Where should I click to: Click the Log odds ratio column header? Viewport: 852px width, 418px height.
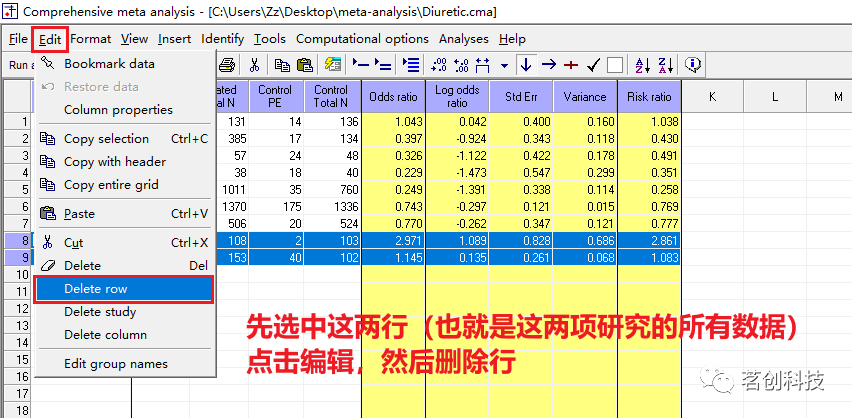pos(457,97)
